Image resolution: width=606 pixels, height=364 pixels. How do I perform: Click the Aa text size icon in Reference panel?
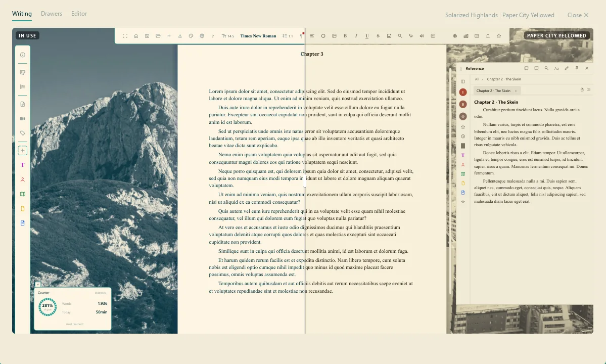(x=556, y=68)
